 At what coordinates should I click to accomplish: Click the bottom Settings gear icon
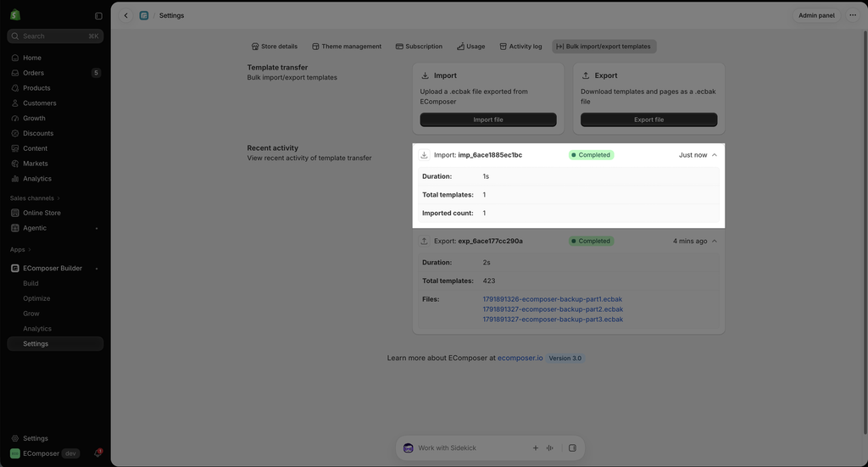pyautogui.click(x=15, y=438)
